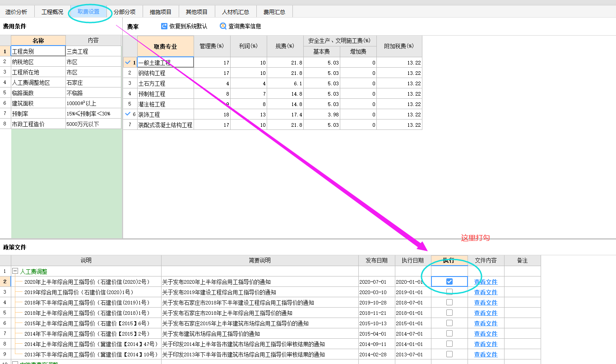The width and height of the screenshot is (616, 364).
Task: Open 查看文件 for 石建价信【2015】6号
Action: [x=486, y=323]
